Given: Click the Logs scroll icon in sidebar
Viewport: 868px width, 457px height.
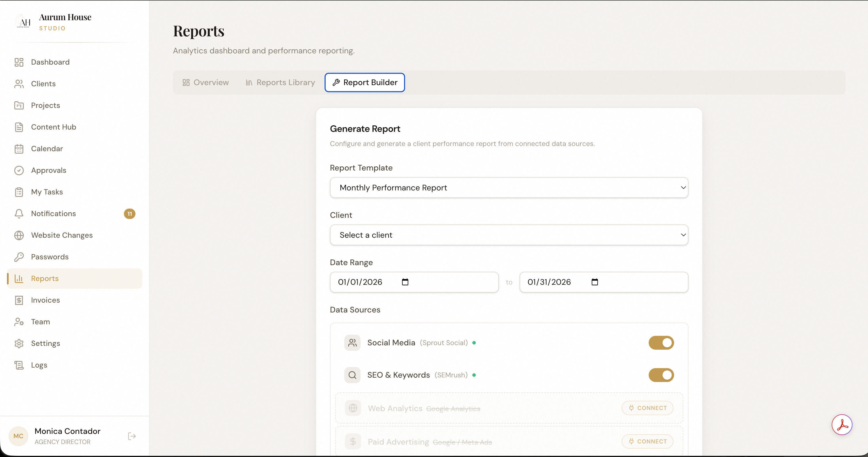Looking at the screenshot, I should (x=19, y=365).
